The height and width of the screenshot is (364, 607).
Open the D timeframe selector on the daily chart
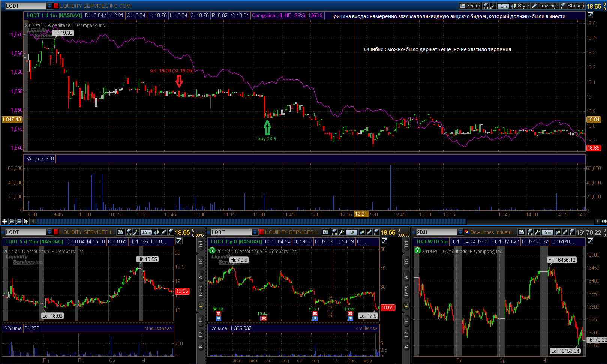[352, 232]
